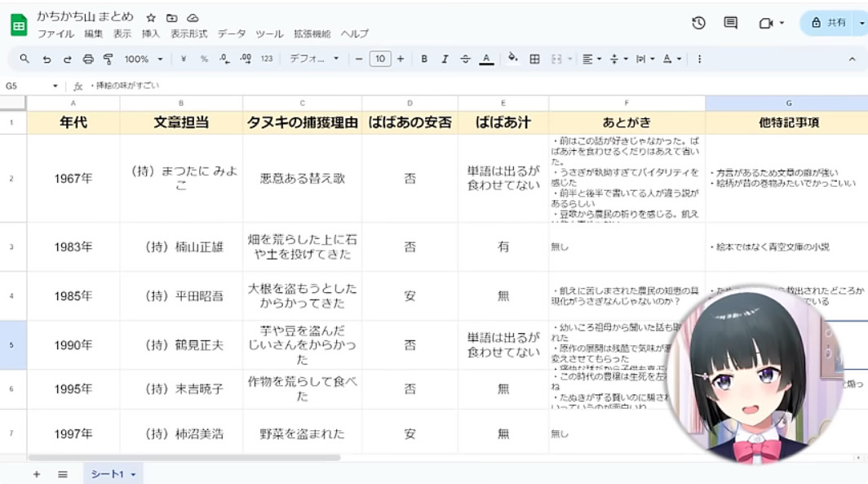Select the cell containing 1985年
Viewport: 868px width, 484px height.
[x=73, y=296]
